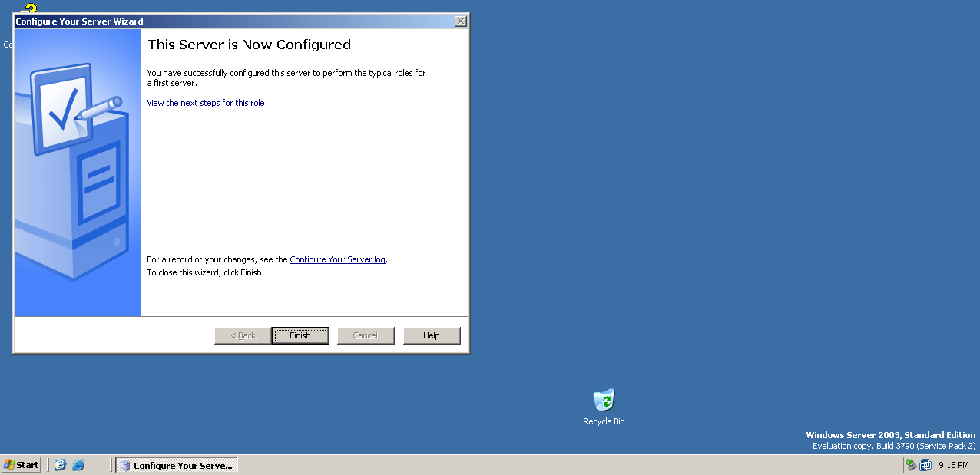This screenshot has width=980, height=475.
Task: Click the wizard title bar text
Action: click(79, 21)
